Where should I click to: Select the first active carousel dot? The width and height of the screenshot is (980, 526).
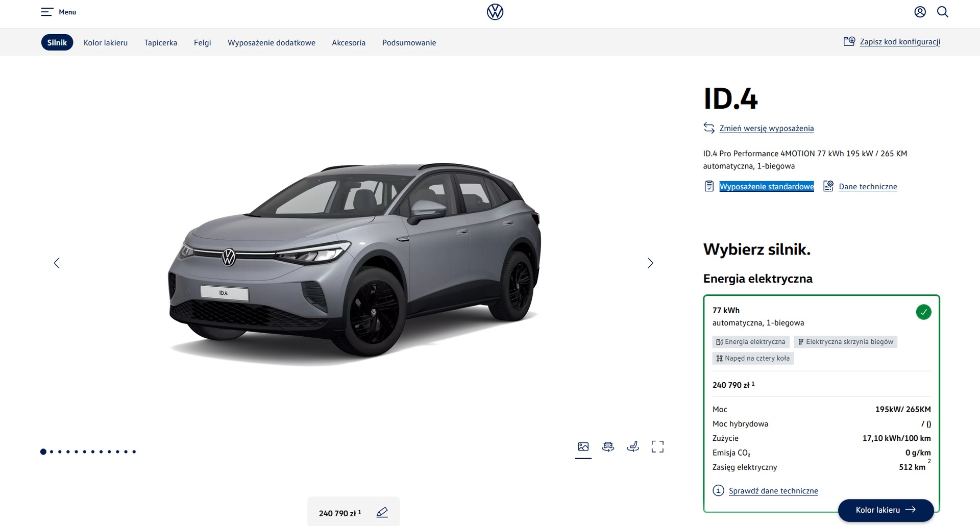pos(43,452)
